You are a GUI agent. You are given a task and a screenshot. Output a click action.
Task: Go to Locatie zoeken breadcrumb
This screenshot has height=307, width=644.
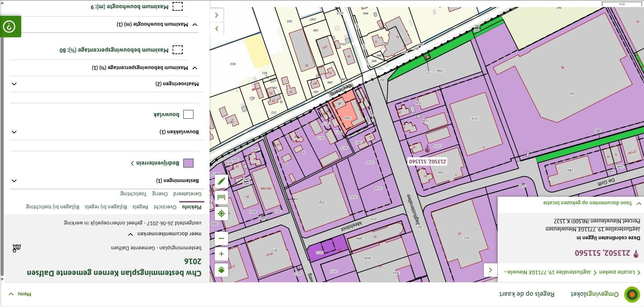click(617, 272)
